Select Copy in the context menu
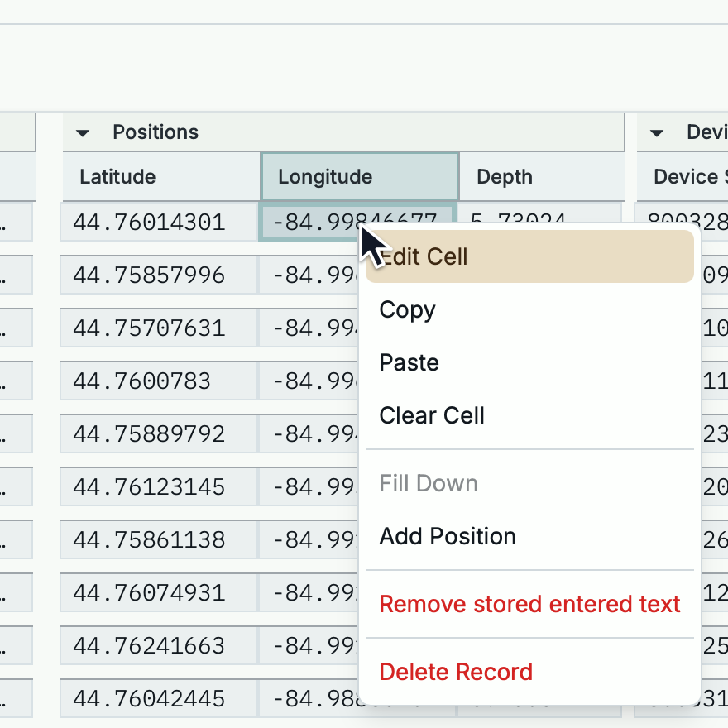This screenshot has height=728, width=728. coord(529,309)
